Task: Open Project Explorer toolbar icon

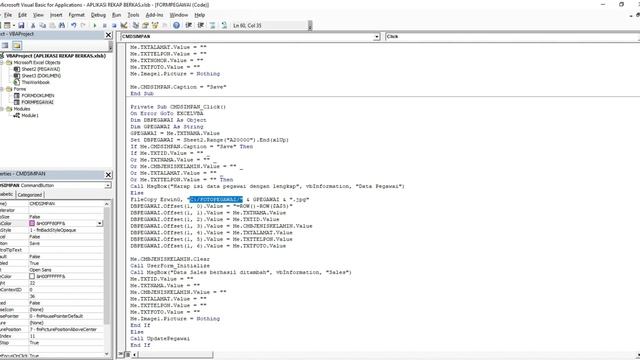Action: pyautogui.click(x=136, y=25)
